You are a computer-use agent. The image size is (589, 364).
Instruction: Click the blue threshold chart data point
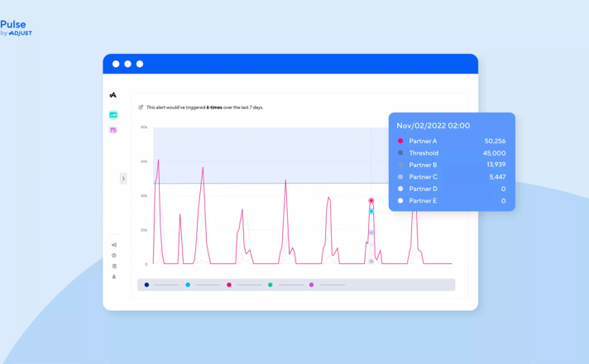tap(371, 212)
